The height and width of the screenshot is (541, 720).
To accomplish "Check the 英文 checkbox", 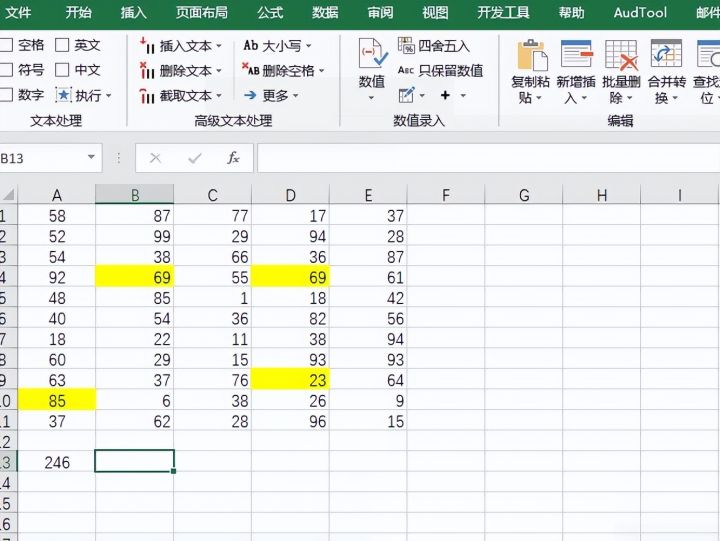I will pos(62,45).
